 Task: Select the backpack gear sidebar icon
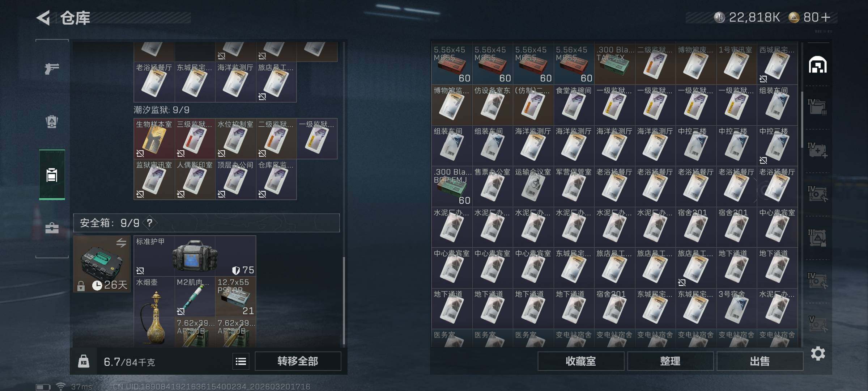pyautogui.click(x=52, y=122)
